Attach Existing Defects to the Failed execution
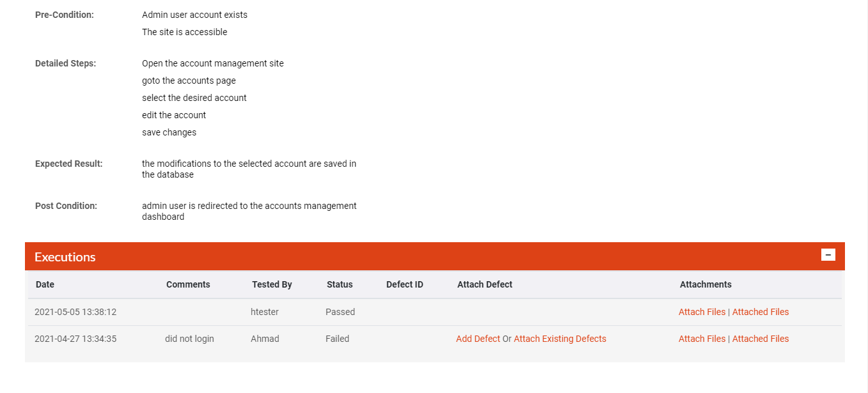This screenshot has width=868, height=393. click(560, 339)
